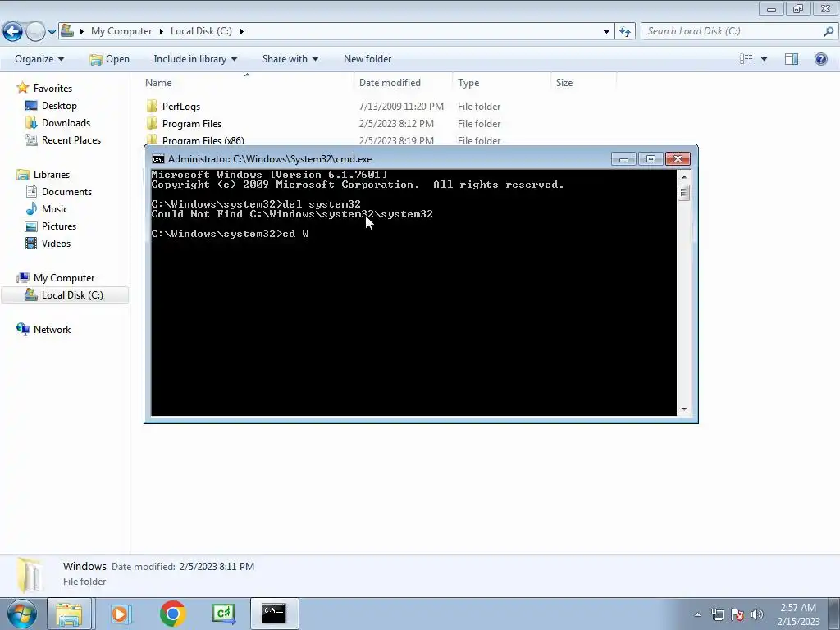Minimize the Administrator cmd.exe window
Image resolution: width=840 pixels, height=630 pixels.
[x=623, y=158]
